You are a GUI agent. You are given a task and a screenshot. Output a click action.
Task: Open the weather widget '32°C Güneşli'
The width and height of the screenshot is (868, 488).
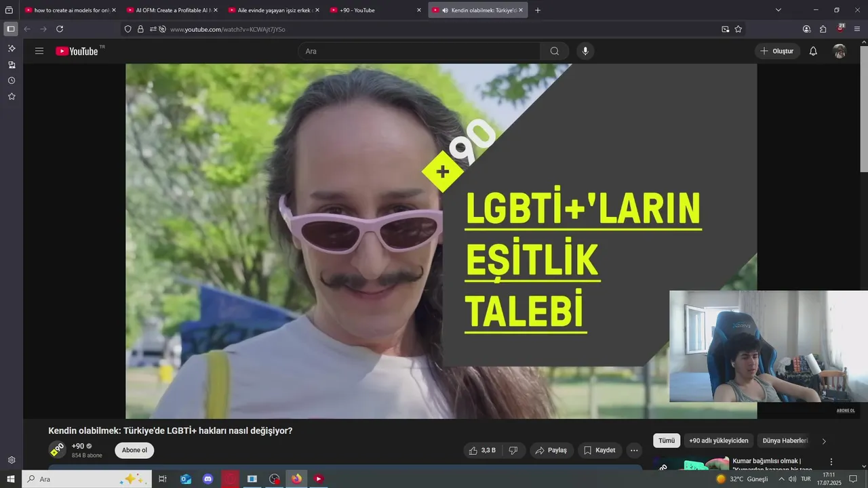click(742, 479)
